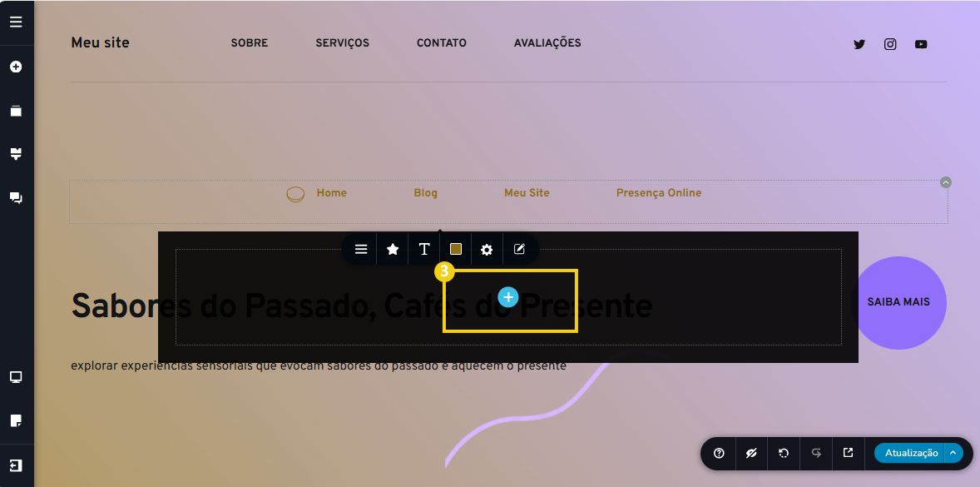
Task: Click the edit pencil icon in toolbar
Action: [519, 249]
